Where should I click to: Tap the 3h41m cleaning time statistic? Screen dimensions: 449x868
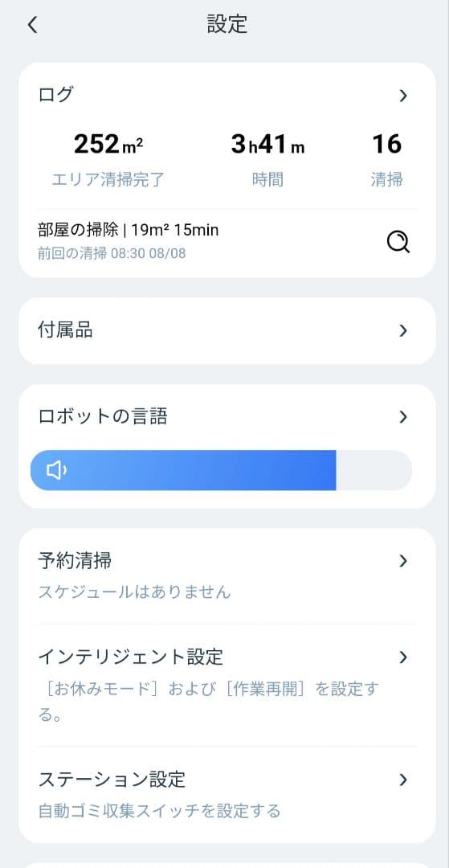[x=267, y=160]
